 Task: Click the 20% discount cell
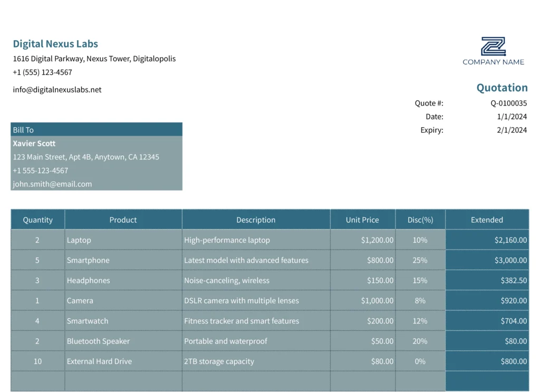tap(420, 341)
